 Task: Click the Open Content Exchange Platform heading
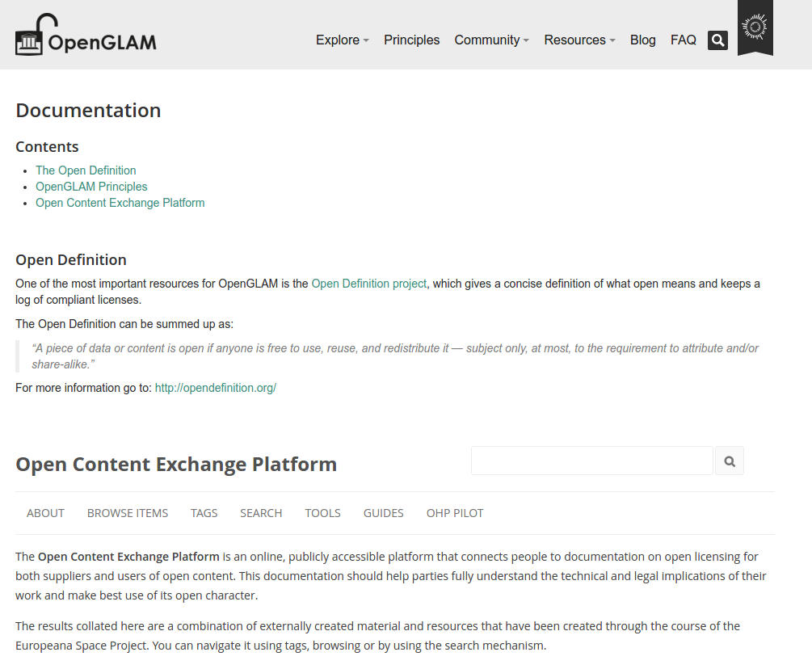coord(176,464)
